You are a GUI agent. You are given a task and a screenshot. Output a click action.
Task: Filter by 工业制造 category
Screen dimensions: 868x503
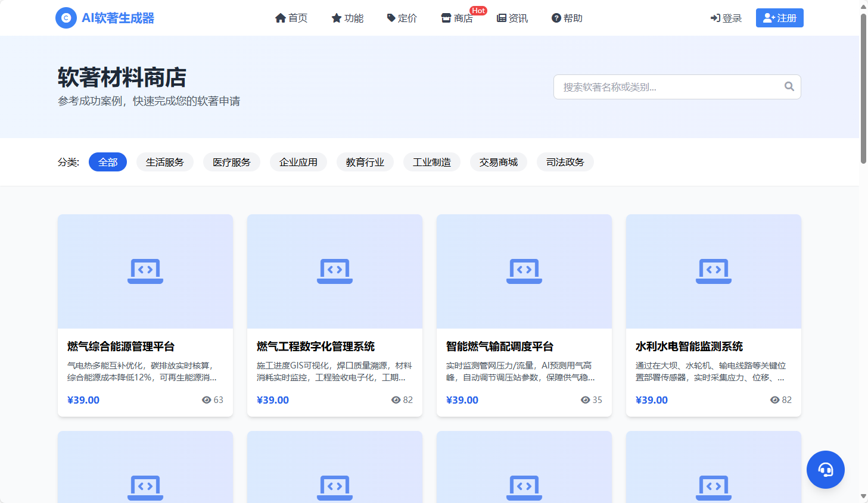click(432, 162)
